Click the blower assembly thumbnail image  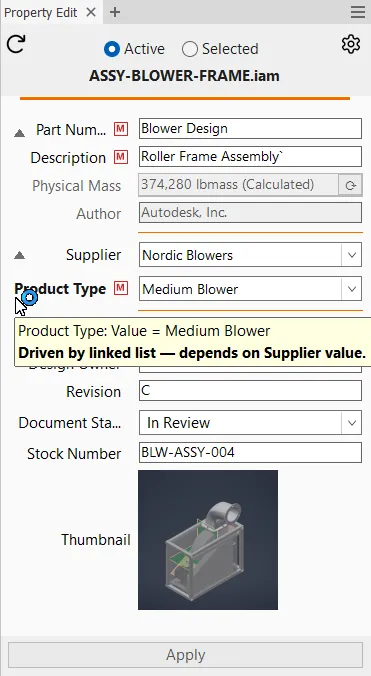tap(208, 540)
